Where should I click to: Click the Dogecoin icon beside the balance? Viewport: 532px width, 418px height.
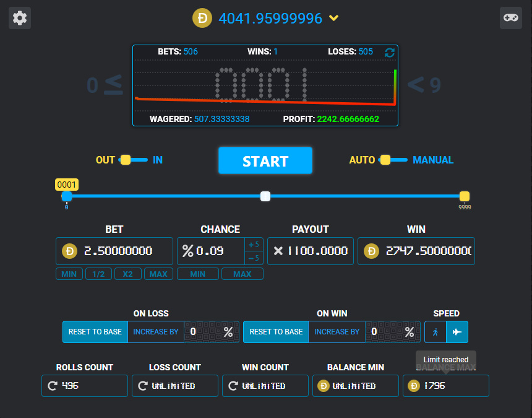203,18
